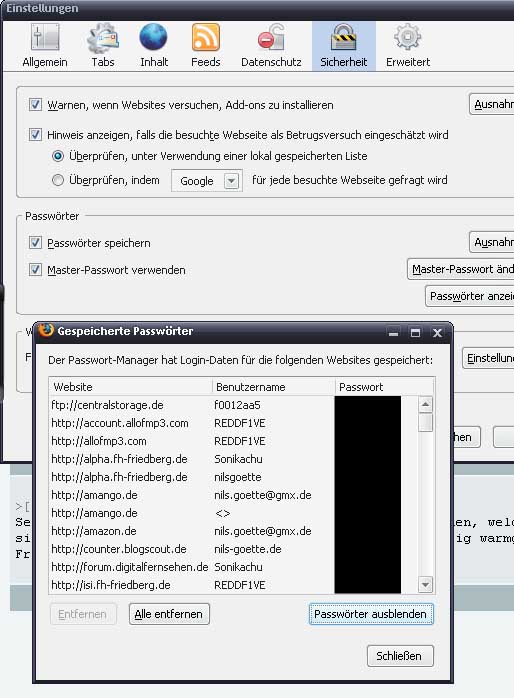The height and width of the screenshot is (698, 514).
Task: Click username f0012aa5
Action: coord(237,405)
